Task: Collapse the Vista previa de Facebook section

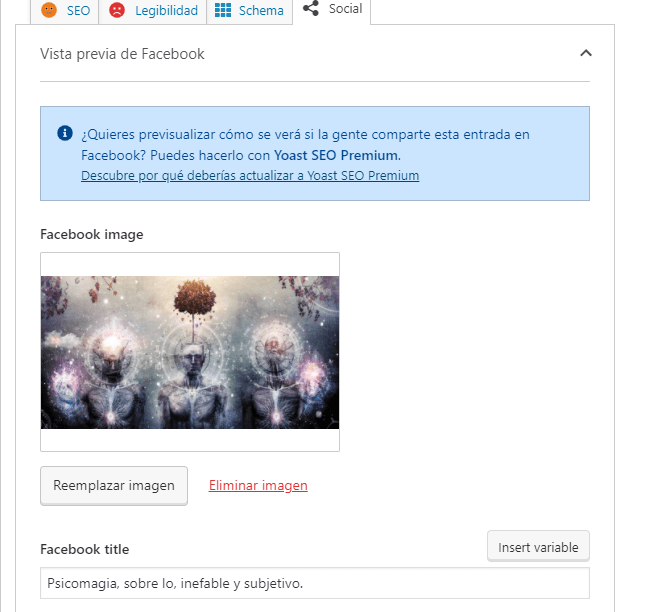Action: click(585, 53)
